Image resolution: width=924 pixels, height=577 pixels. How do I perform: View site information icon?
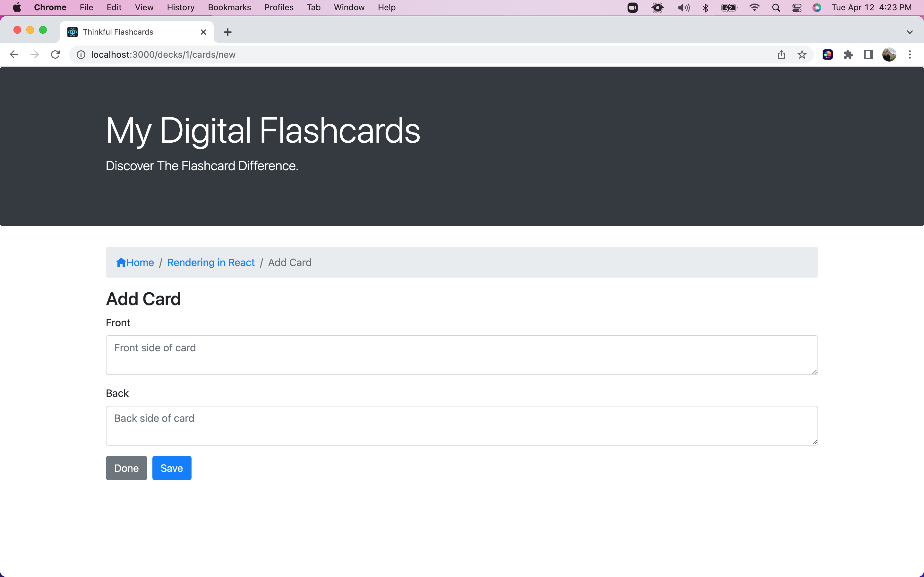point(81,54)
